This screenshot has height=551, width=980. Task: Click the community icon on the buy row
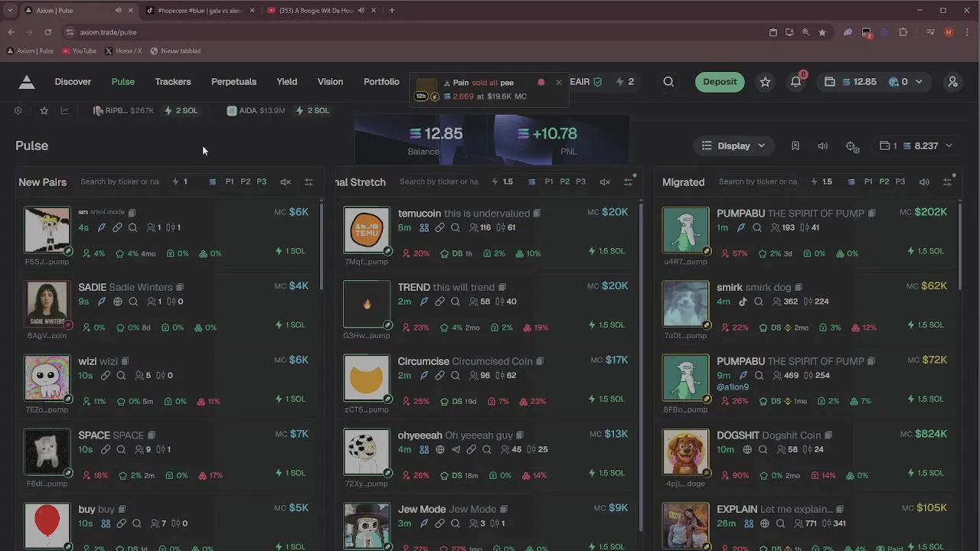point(104,523)
